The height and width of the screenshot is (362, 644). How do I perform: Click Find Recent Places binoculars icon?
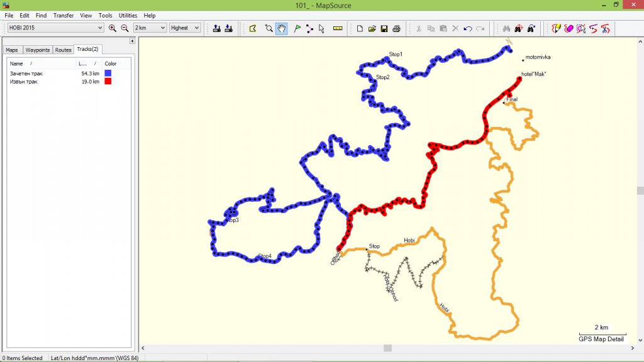coord(531,28)
